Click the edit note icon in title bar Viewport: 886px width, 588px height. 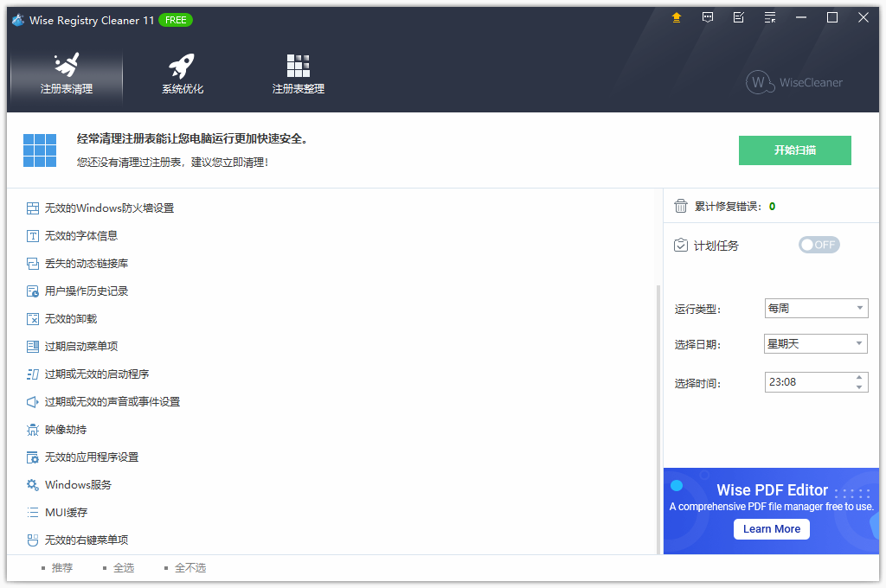[x=739, y=17]
